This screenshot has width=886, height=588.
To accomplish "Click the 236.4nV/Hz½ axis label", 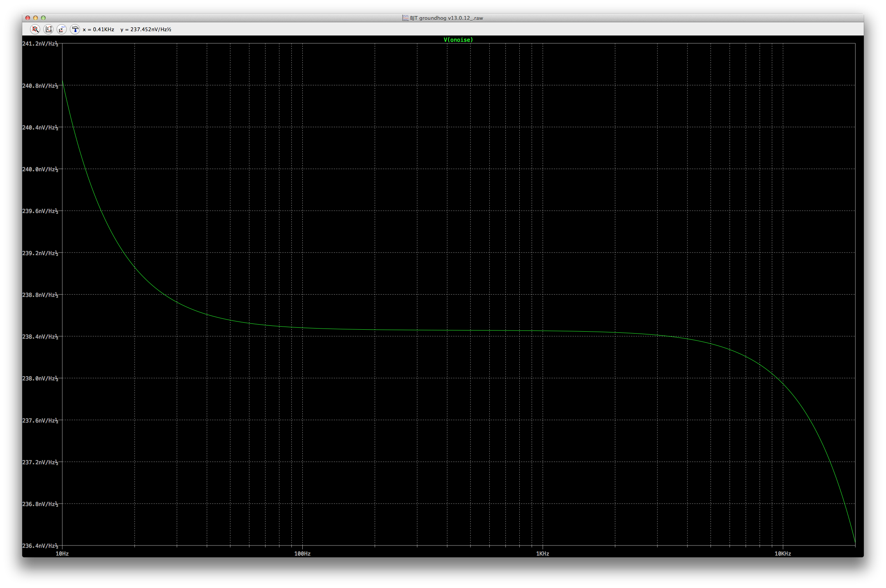I will (x=40, y=546).
